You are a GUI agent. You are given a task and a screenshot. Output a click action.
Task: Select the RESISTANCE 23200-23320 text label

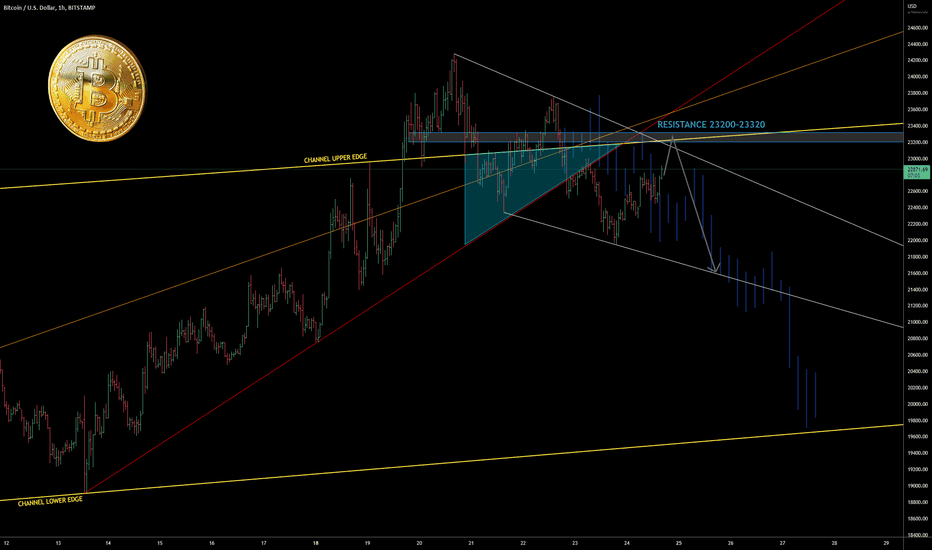pyautogui.click(x=711, y=125)
